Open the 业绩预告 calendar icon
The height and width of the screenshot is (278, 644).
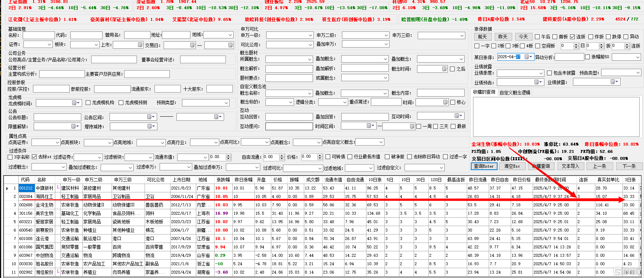point(537,82)
